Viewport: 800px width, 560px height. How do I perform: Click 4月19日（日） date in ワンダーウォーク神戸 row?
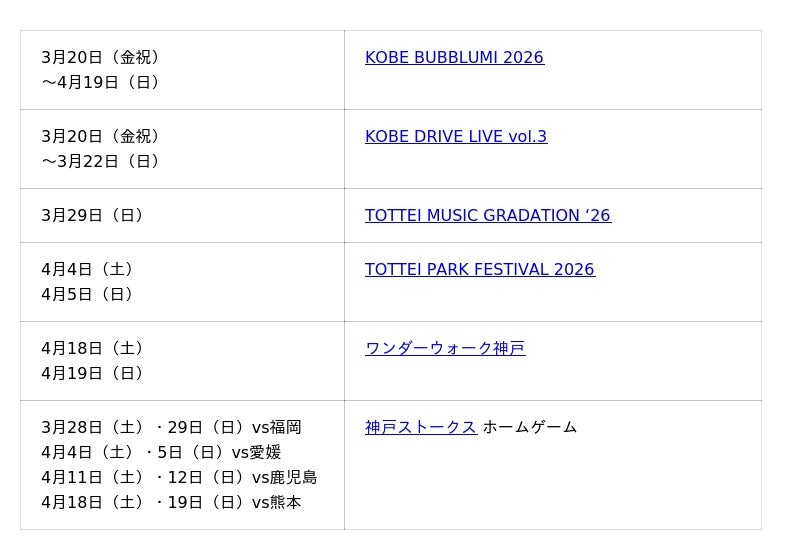92,374
